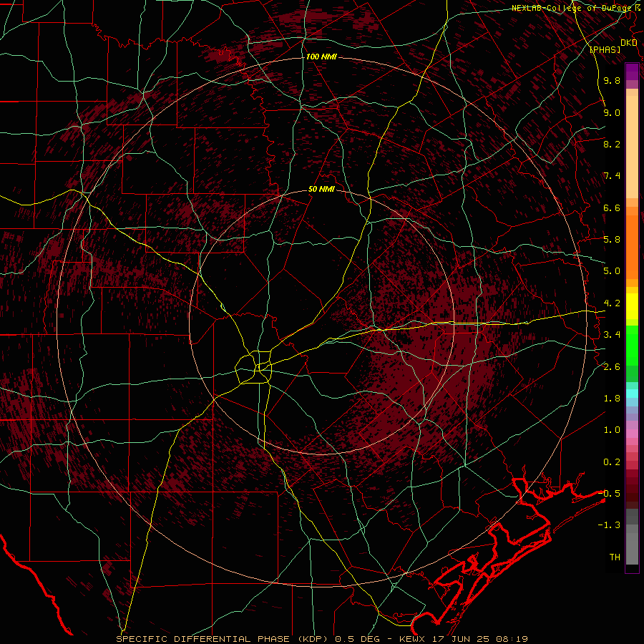644x644 pixels.
Task: Pick the gray segment of the color bar
Action: 632,537
